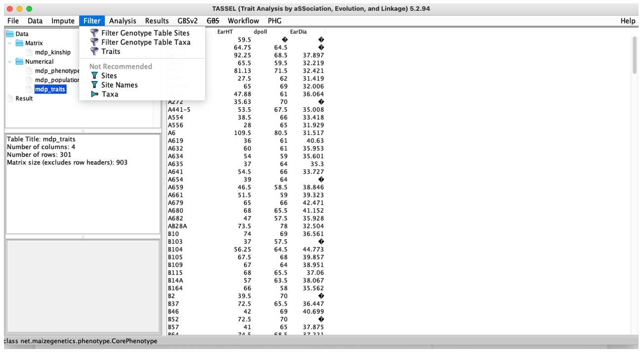
Task: Click Number of rows: 301 line
Action: coord(39,155)
